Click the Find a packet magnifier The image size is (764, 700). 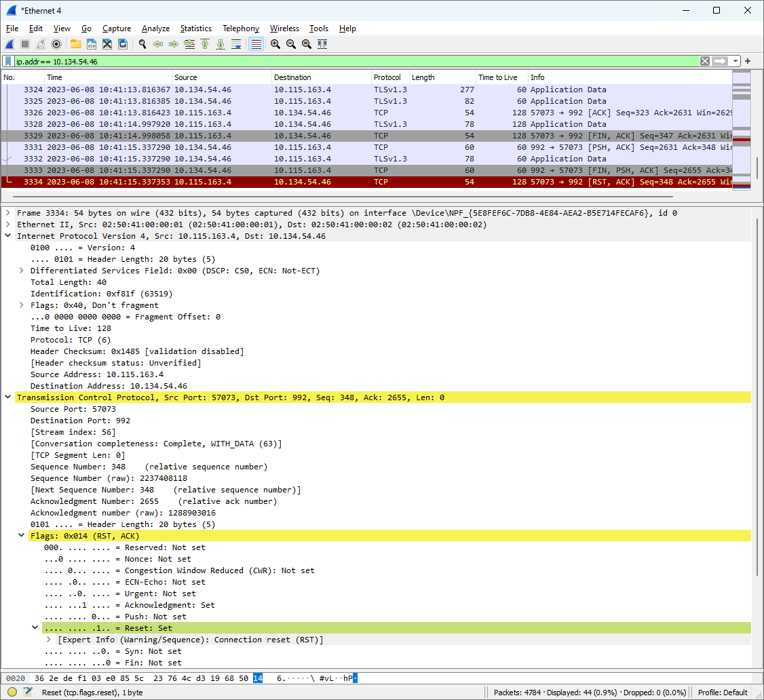coord(142,44)
